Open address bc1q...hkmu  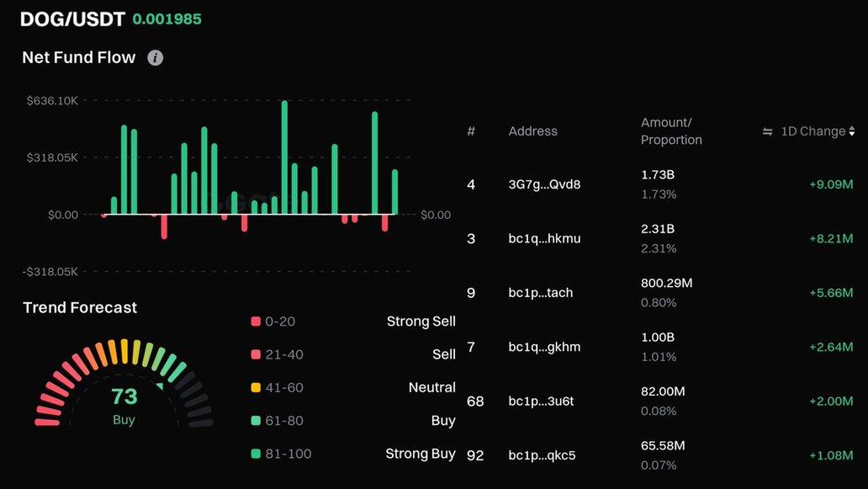tap(544, 238)
